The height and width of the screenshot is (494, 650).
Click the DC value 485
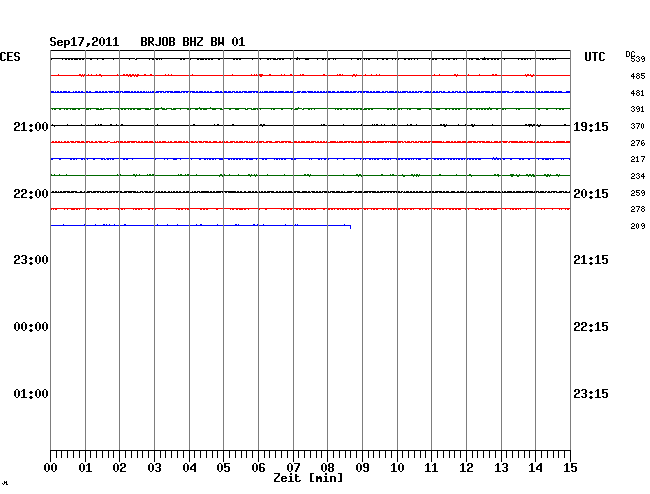(x=638, y=76)
